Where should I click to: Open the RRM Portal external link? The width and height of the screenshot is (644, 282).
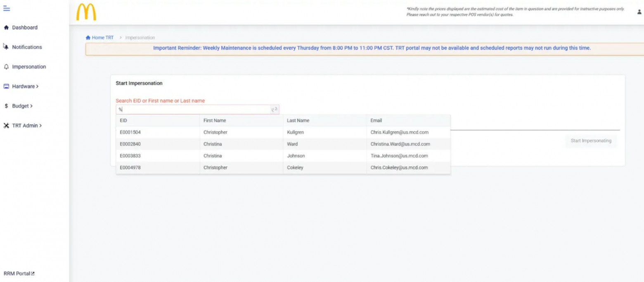19,273
